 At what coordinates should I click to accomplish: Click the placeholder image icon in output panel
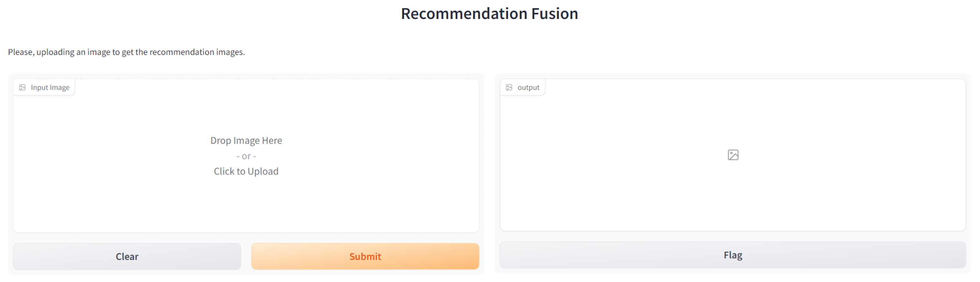tap(733, 155)
